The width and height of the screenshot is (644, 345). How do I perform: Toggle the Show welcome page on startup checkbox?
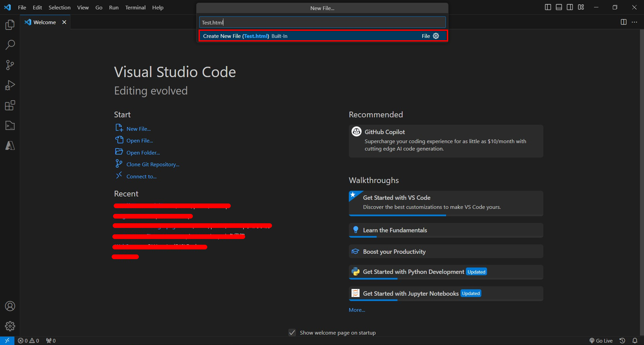(x=292, y=332)
